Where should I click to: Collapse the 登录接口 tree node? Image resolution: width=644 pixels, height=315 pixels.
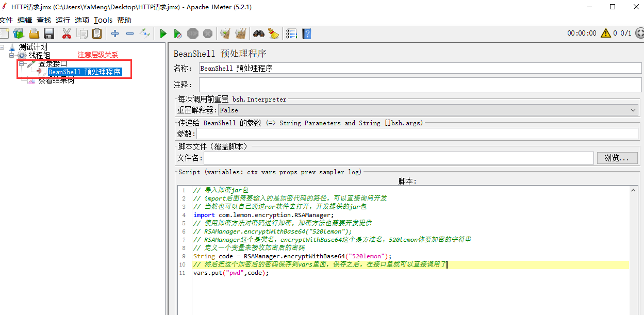22,64
